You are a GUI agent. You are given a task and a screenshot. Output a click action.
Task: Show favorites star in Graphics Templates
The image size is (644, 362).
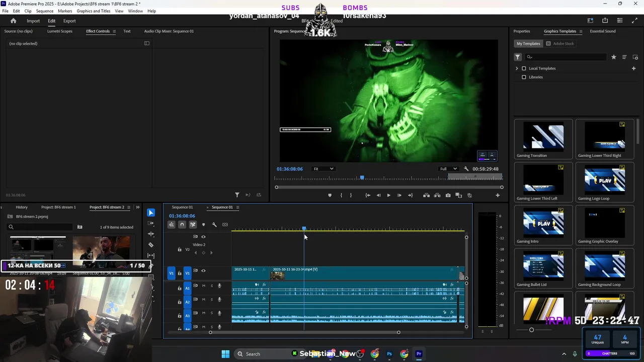point(614,57)
